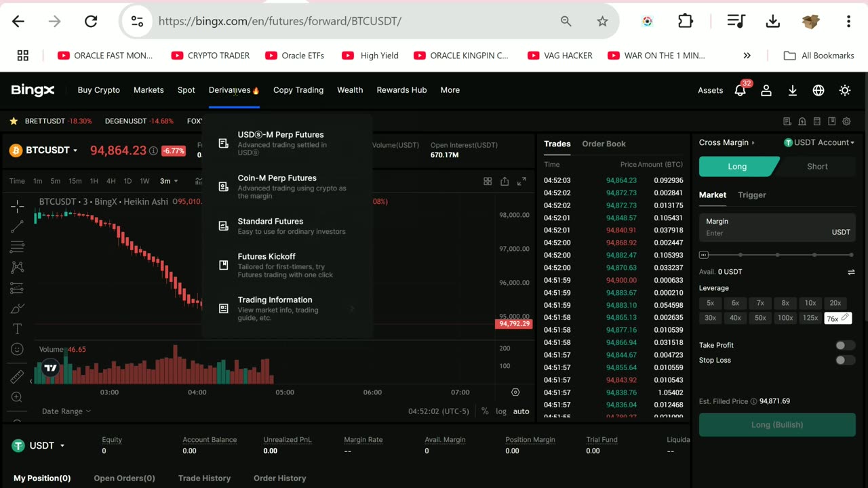The width and height of the screenshot is (868, 488).
Task: Switch to the Trigger order tab
Action: click(x=751, y=195)
